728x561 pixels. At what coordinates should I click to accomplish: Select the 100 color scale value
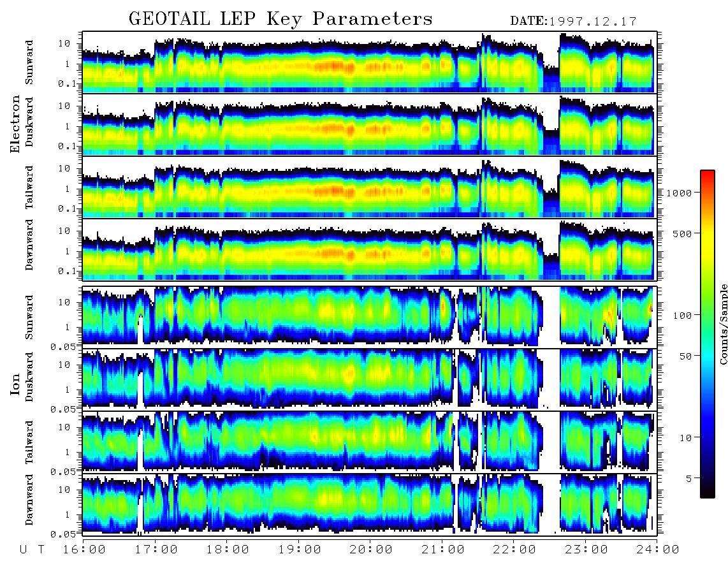coord(682,316)
